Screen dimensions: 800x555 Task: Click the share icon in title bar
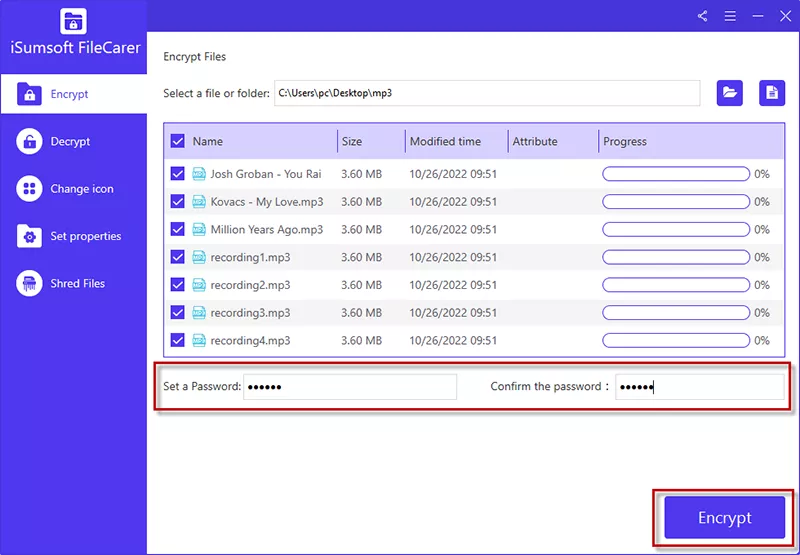coord(703,16)
